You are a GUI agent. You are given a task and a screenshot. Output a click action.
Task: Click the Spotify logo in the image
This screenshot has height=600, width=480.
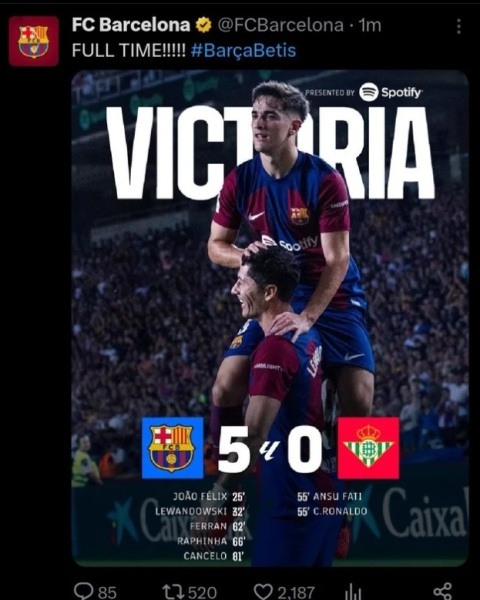coord(390,92)
